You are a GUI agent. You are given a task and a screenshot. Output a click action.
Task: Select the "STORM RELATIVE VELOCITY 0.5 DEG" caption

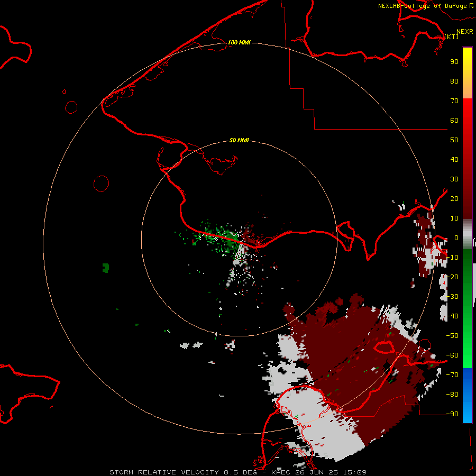click(x=183, y=472)
